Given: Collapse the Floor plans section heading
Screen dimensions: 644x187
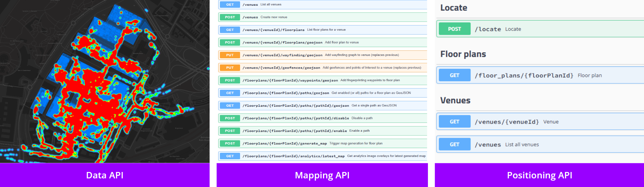Looking at the screenshot, I should coord(463,54).
